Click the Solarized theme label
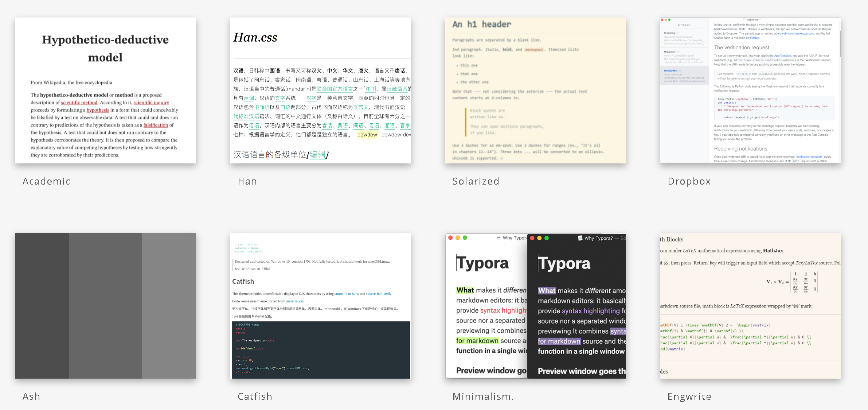Image resolution: width=868 pixels, height=410 pixels. [x=476, y=181]
